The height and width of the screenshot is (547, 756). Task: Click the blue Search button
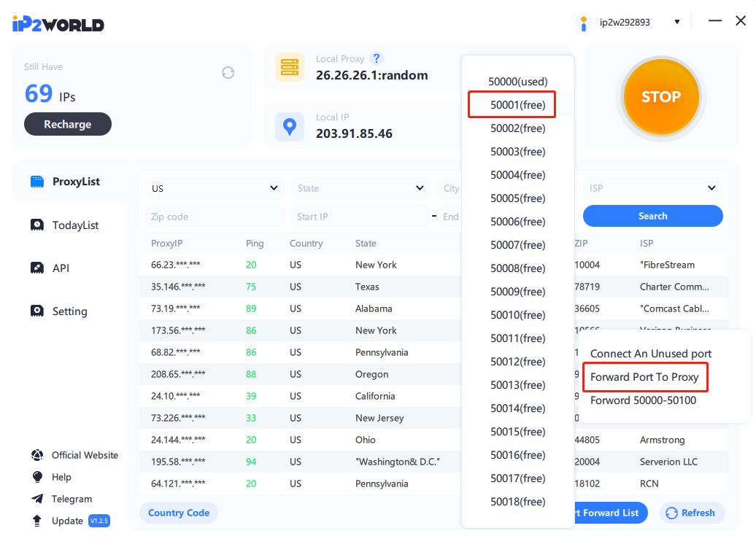click(x=653, y=216)
